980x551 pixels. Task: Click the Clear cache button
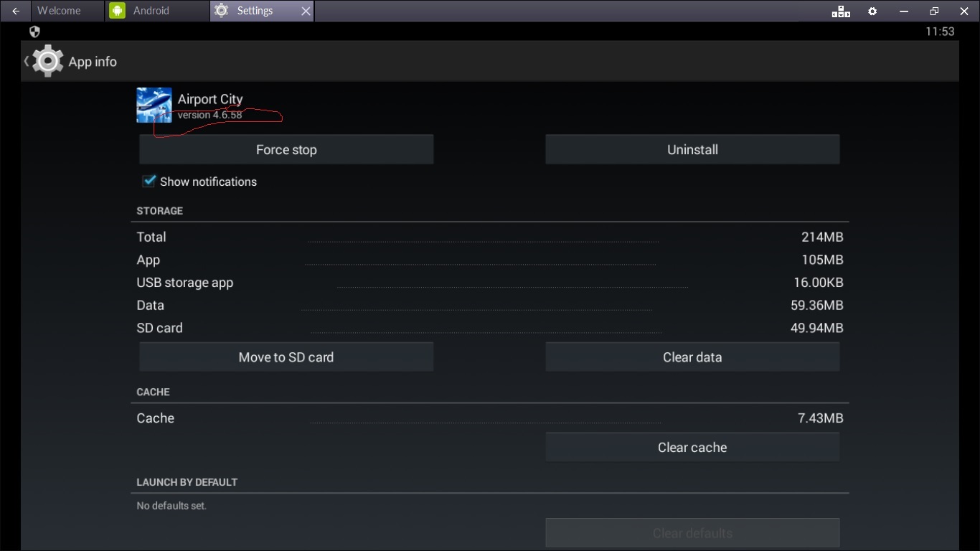[x=692, y=448]
